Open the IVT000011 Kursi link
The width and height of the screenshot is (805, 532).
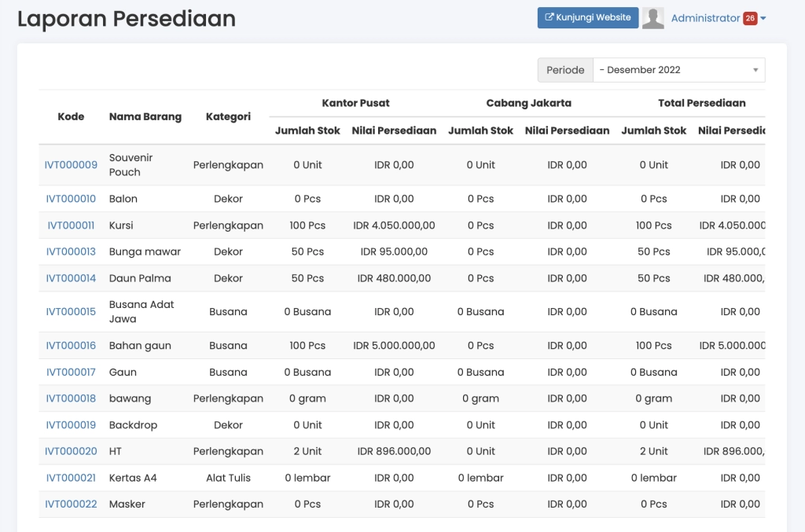pos(71,226)
